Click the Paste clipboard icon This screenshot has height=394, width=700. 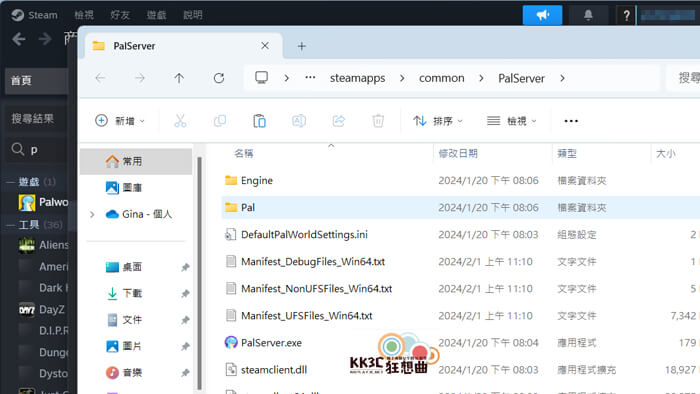click(x=259, y=121)
